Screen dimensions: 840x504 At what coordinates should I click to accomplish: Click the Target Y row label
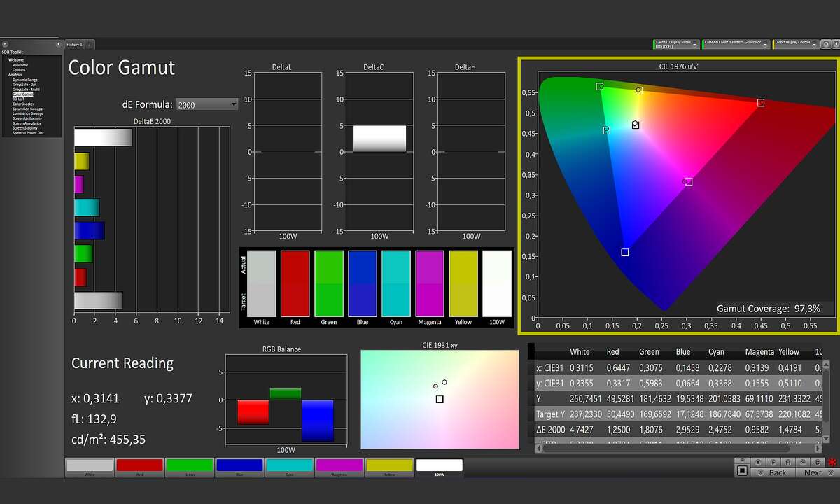coord(550,414)
